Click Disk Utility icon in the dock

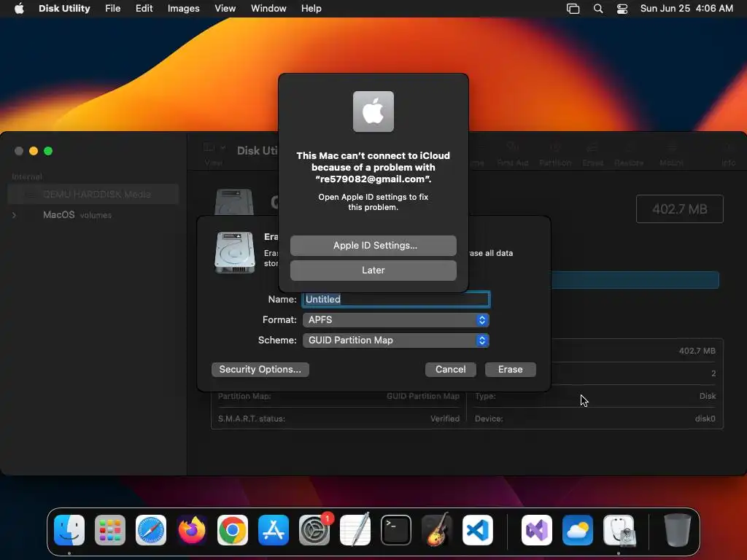(x=619, y=530)
